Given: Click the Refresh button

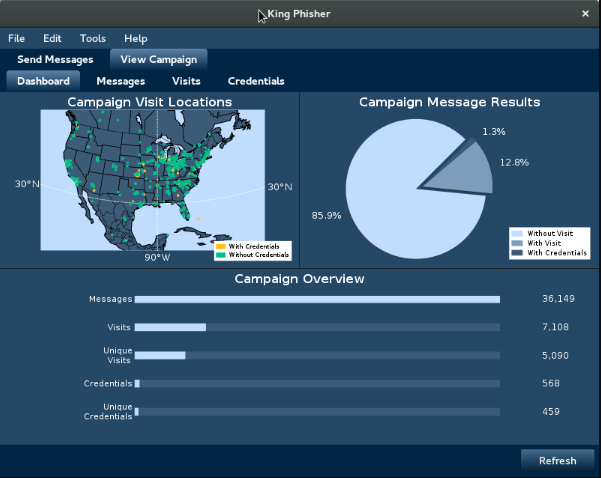Looking at the screenshot, I should (x=557, y=460).
